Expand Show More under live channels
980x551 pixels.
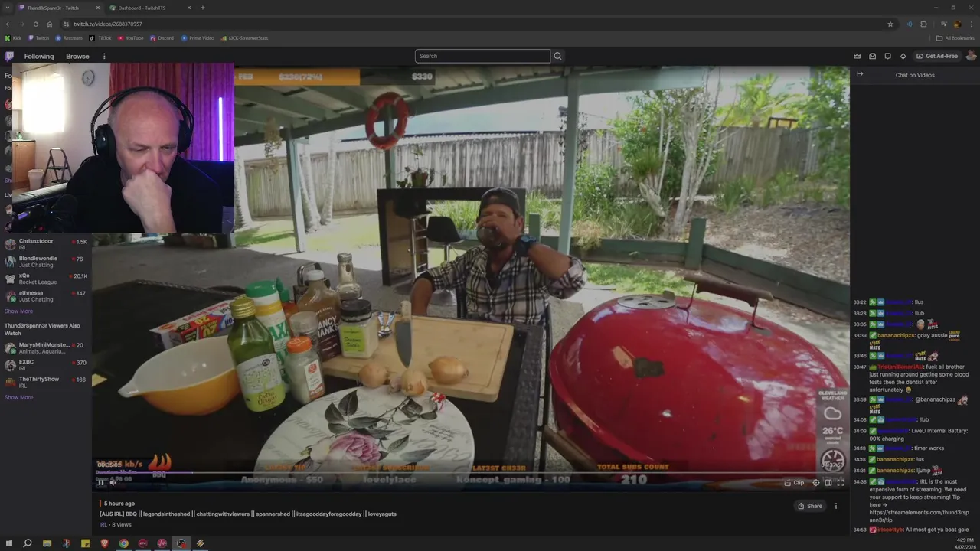coord(18,311)
